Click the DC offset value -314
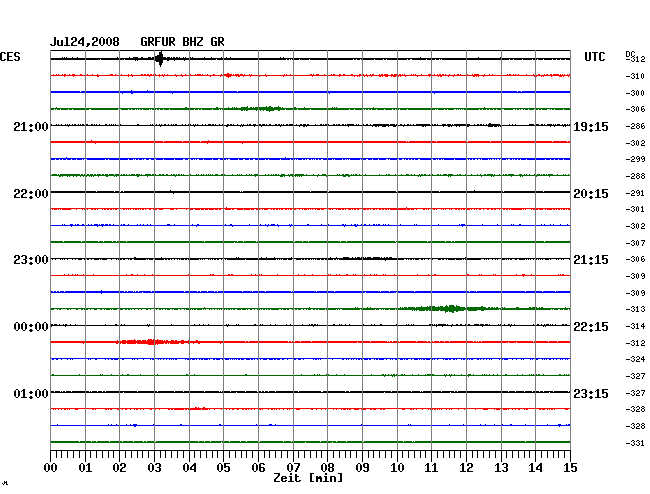 [635, 326]
